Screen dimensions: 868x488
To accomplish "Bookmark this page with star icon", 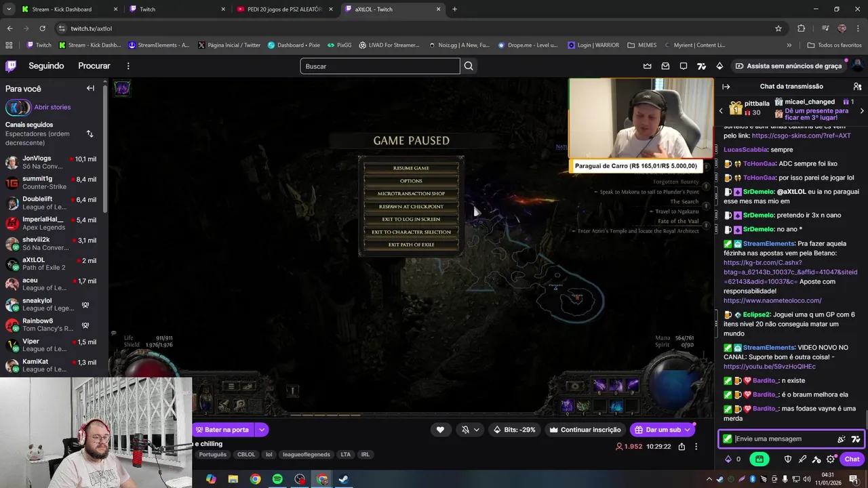I will pos(778,28).
